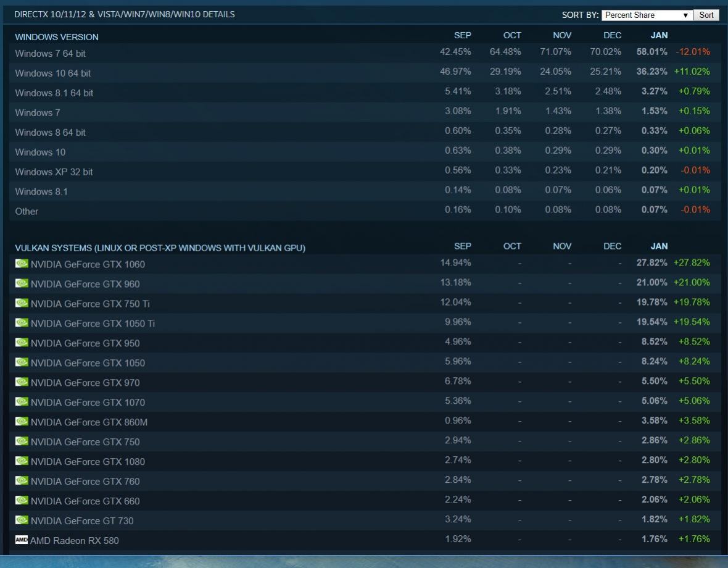Click the NVIDIA logo beside GeForce GTX 1050

(x=22, y=362)
